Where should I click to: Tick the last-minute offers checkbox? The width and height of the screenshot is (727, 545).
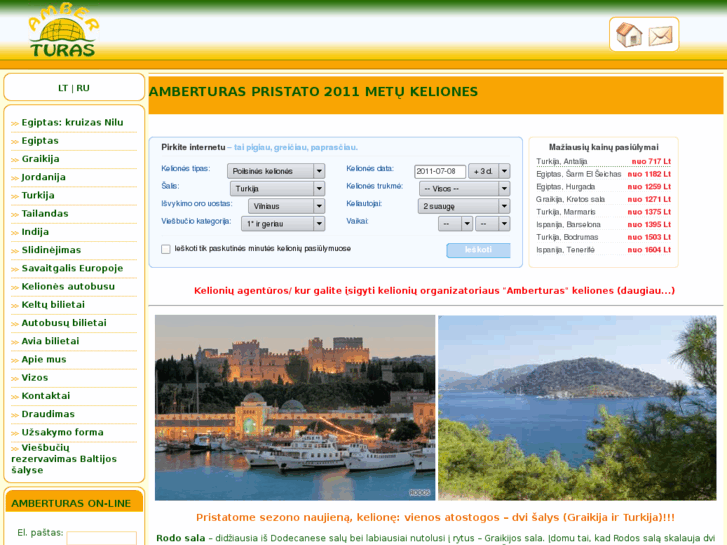pyautogui.click(x=166, y=249)
